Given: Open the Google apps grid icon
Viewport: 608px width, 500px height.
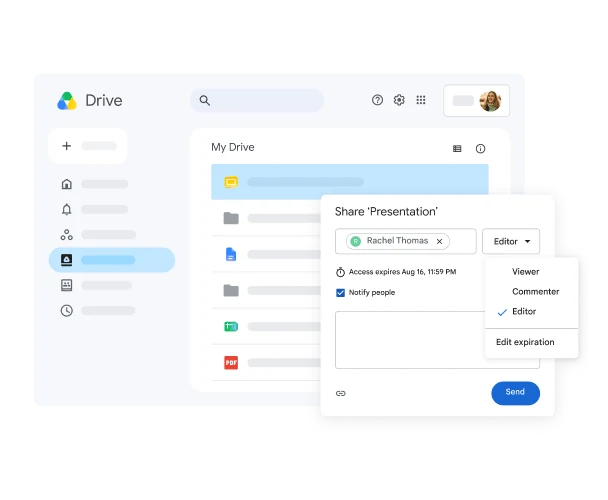Looking at the screenshot, I should tap(421, 100).
